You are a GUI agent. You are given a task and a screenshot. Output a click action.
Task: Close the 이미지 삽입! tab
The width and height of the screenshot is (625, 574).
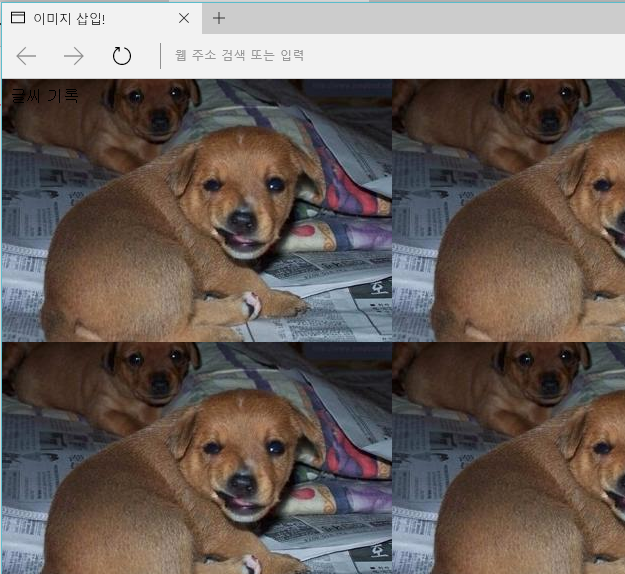pyautogui.click(x=184, y=18)
